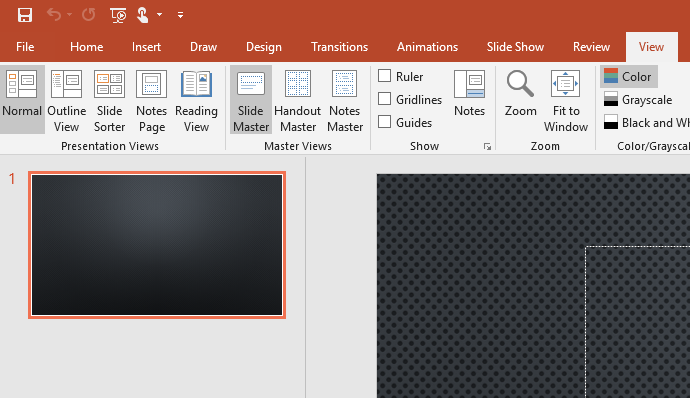This screenshot has width=690, height=398.
Task: Open the Transitions tab
Action: point(339,47)
